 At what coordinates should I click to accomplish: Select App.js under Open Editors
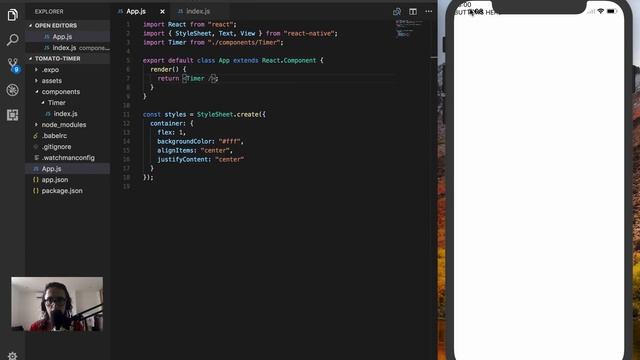click(68, 37)
